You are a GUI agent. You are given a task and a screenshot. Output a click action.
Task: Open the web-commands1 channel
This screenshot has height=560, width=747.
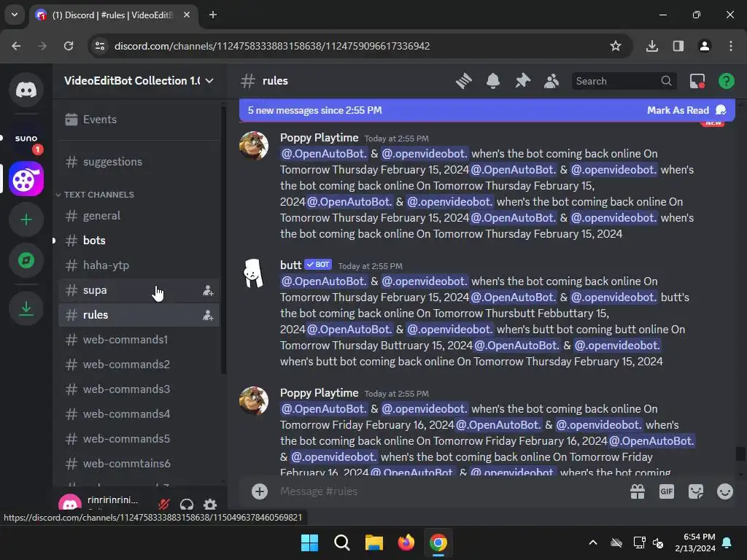[x=139, y=340]
